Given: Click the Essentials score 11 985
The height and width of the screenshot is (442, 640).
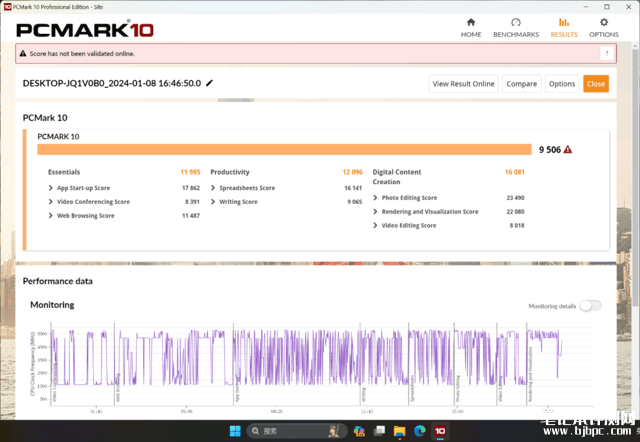Looking at the screenshot, I should (190, 172).
